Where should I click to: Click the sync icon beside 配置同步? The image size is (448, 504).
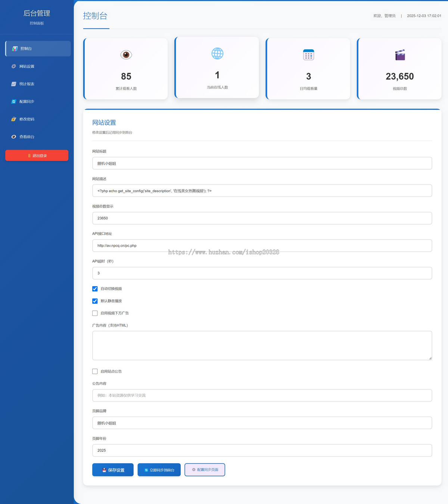(x=14, y=101)
